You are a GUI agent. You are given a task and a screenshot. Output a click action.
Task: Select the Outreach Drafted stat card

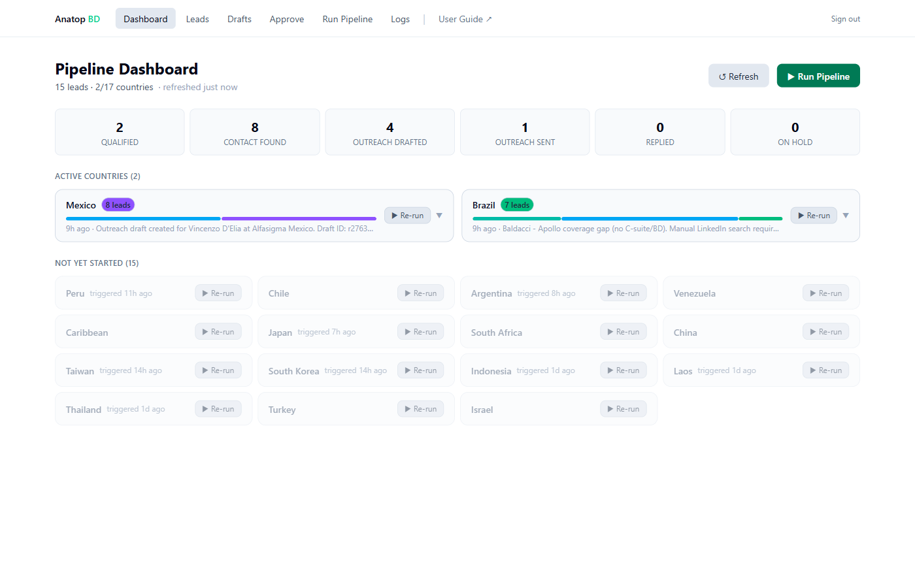(x=390, y=132)
